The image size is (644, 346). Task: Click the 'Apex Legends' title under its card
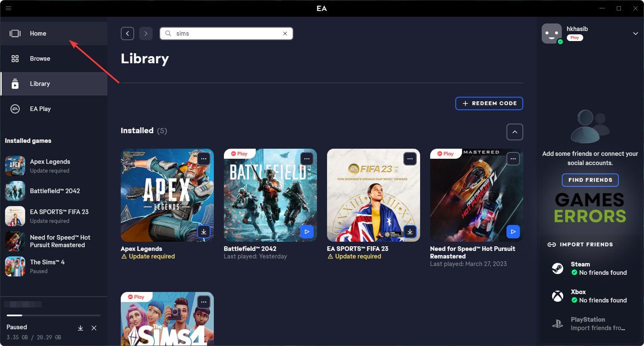pos(141,249)
